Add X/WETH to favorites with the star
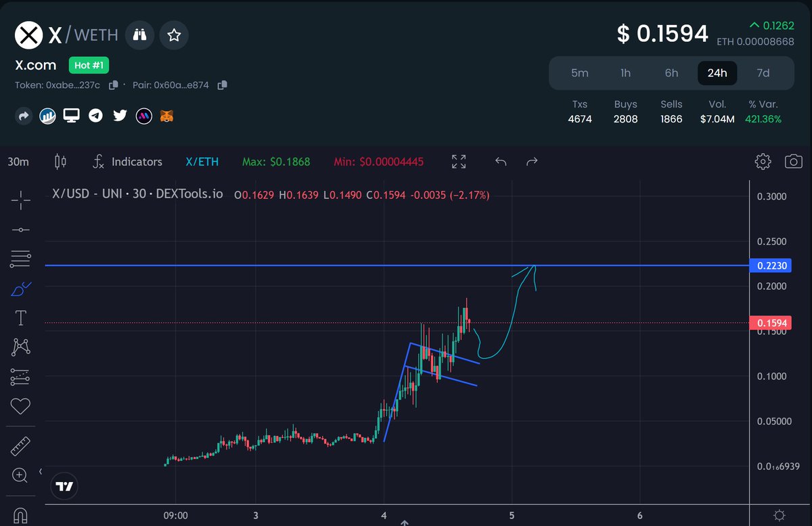The image size is (812, 526). [174, 35]
